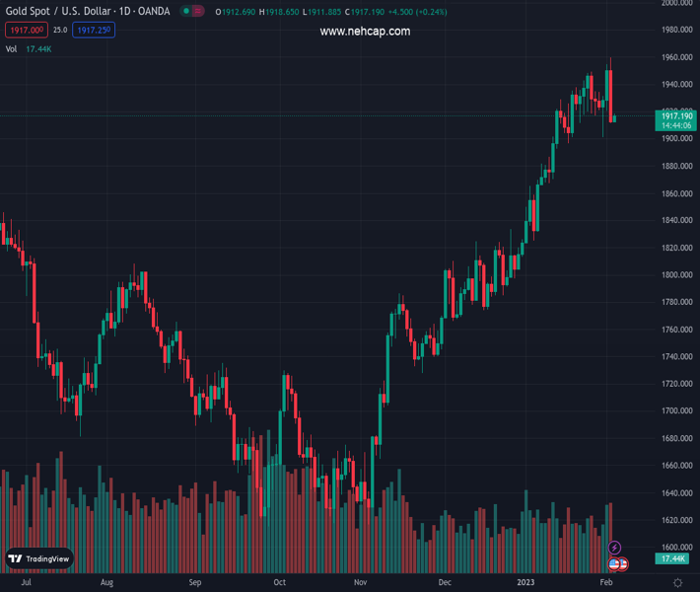
Task: Click the purple lightning bolt event icon
Action: point(615,548)
